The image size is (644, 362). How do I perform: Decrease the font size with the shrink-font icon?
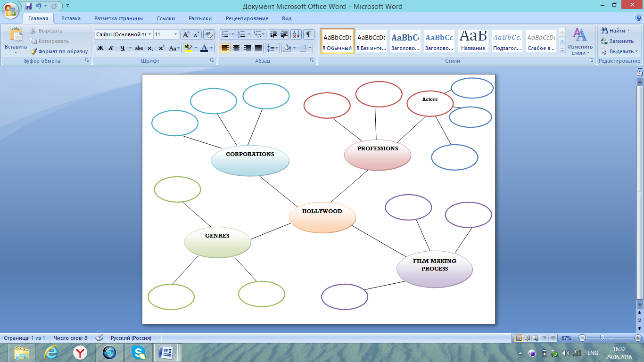[x=196, y=34]
